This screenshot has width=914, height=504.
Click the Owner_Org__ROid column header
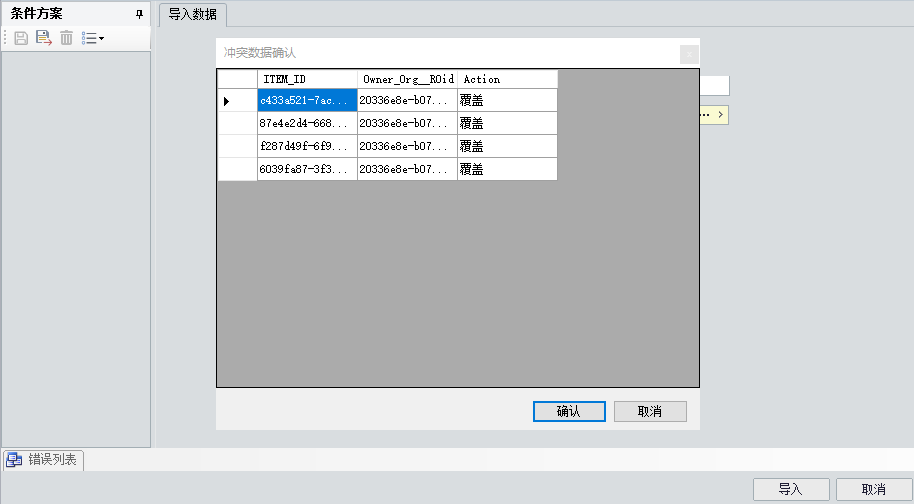coord(407,79)
